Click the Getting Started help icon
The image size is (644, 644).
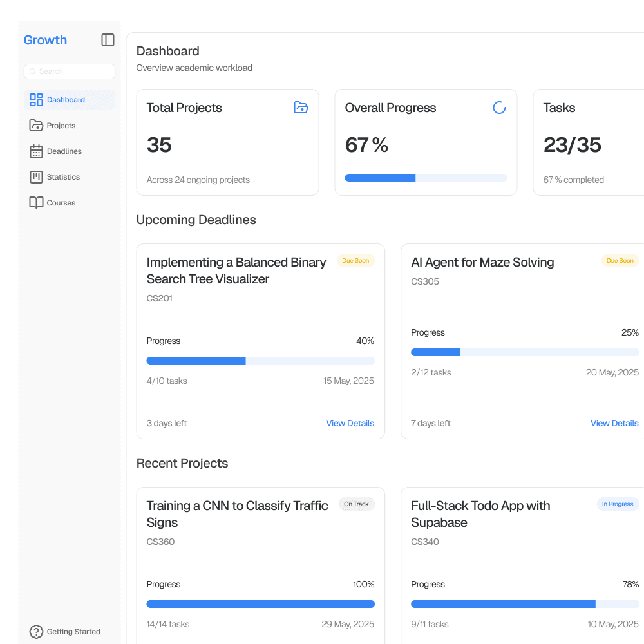(37, 632)
